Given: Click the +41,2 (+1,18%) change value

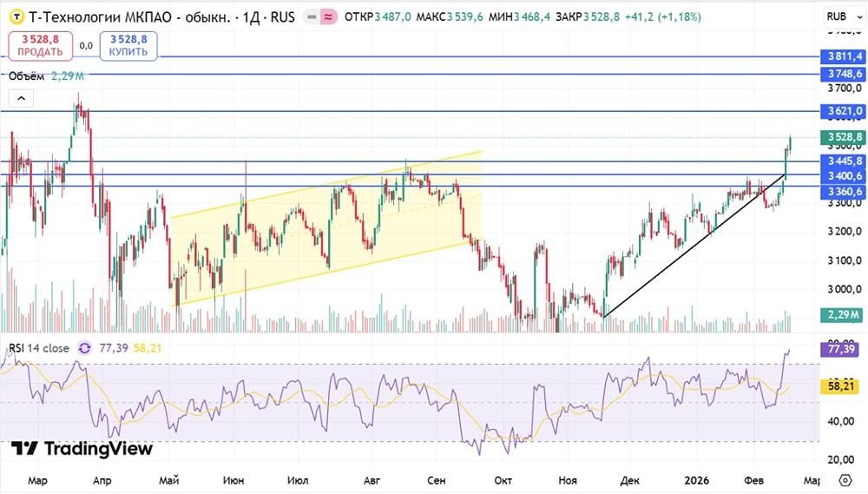Looking at the screenshot, I should coord(662,17).
